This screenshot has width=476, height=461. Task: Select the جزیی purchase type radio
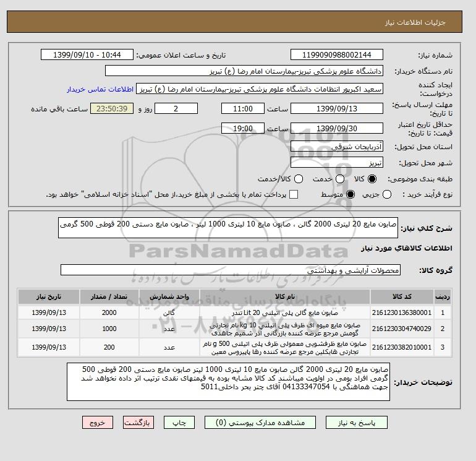pos(387,194)
